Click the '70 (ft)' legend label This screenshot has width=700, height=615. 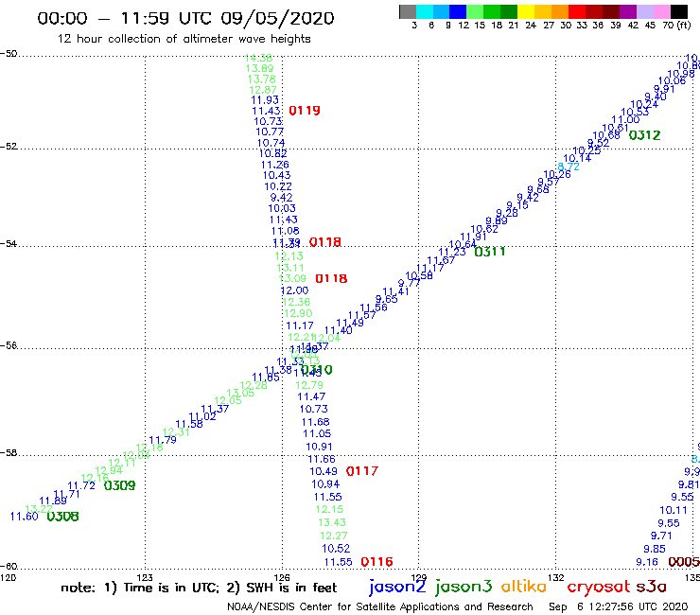(x=676, y=25)
